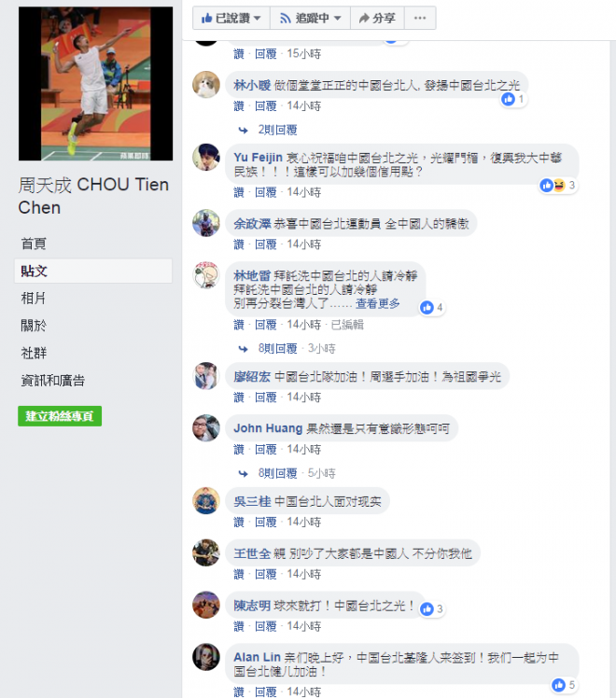Open the three-dots more options button
The width and height of the screenshot is (616, 698).
click(420, 19)
